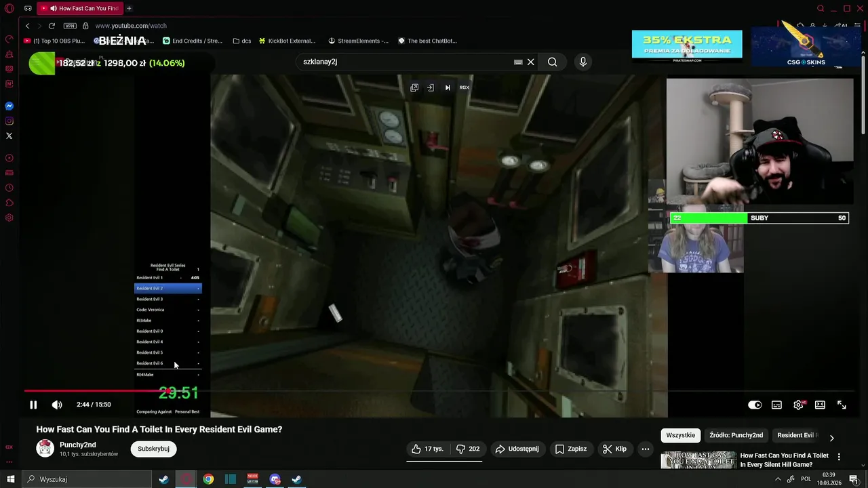Pop out video from Opera overlay

[x=414, y=87]
